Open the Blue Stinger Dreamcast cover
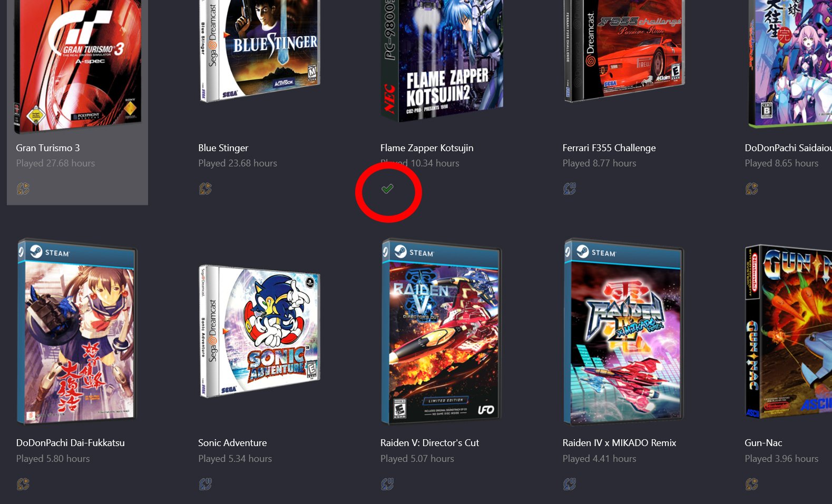Image resolution: width=832 pixels, height=504 pixels. click(259, 50)
